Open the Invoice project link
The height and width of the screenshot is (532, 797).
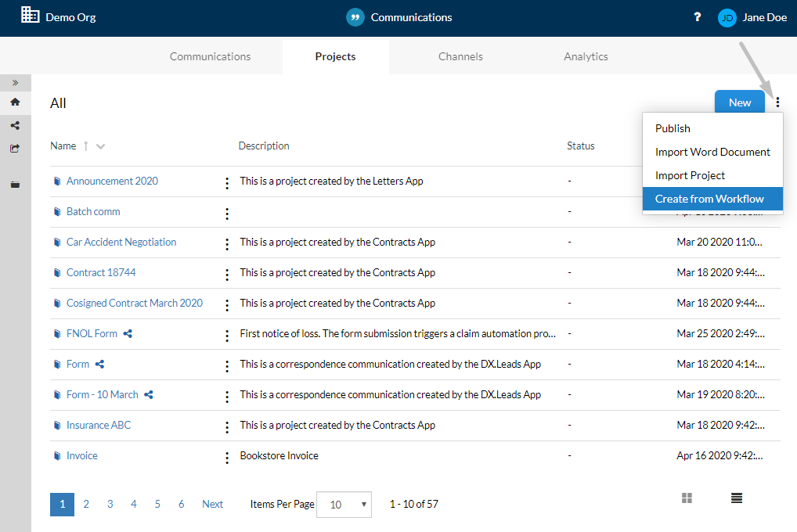(82, 455)
